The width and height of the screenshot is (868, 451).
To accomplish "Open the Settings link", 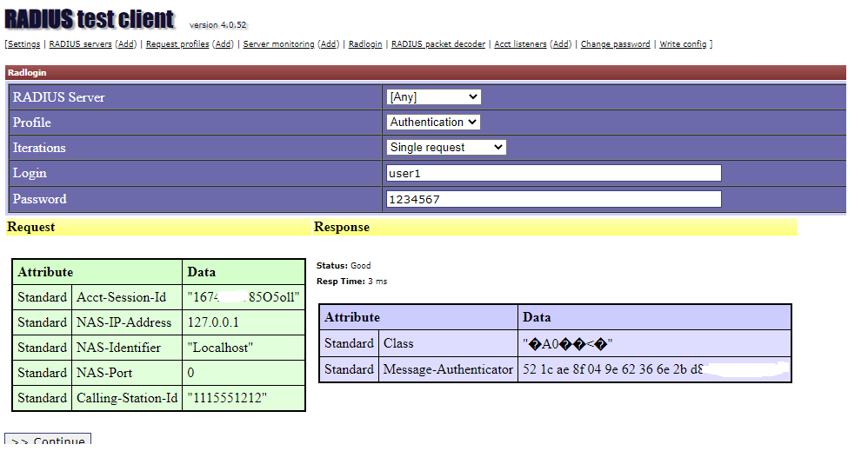I will 23,44.
